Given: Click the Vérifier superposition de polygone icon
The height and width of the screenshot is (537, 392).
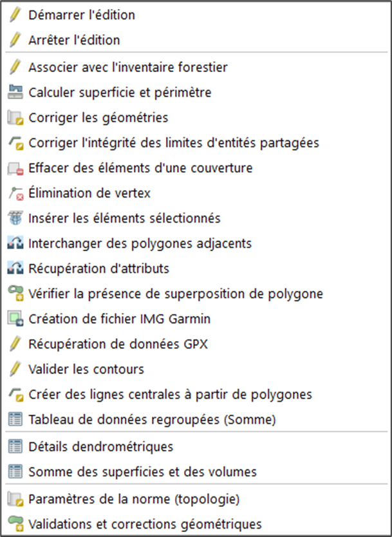Looking at the screenshot, I should point(14,293).
